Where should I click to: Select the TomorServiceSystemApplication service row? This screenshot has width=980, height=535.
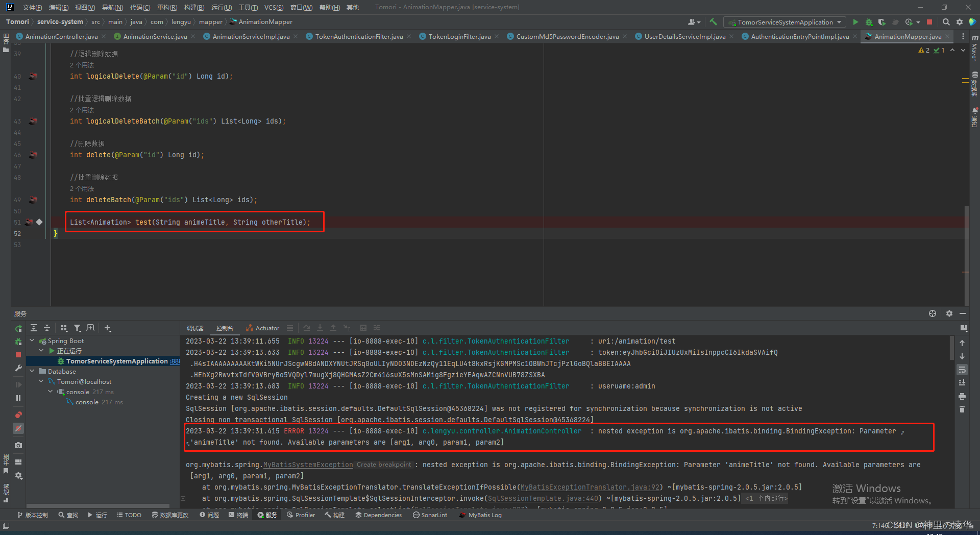pyautogui.click(x=104, y=361)
